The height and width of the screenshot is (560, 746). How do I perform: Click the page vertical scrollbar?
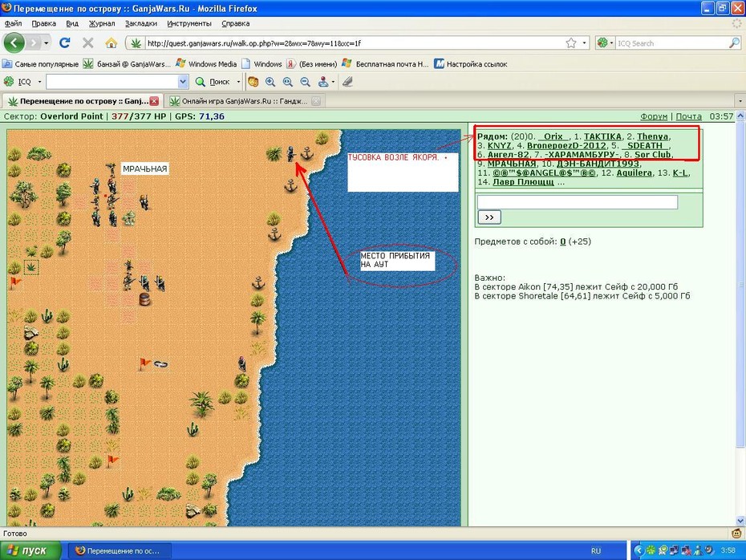click(x=740, y=319)
